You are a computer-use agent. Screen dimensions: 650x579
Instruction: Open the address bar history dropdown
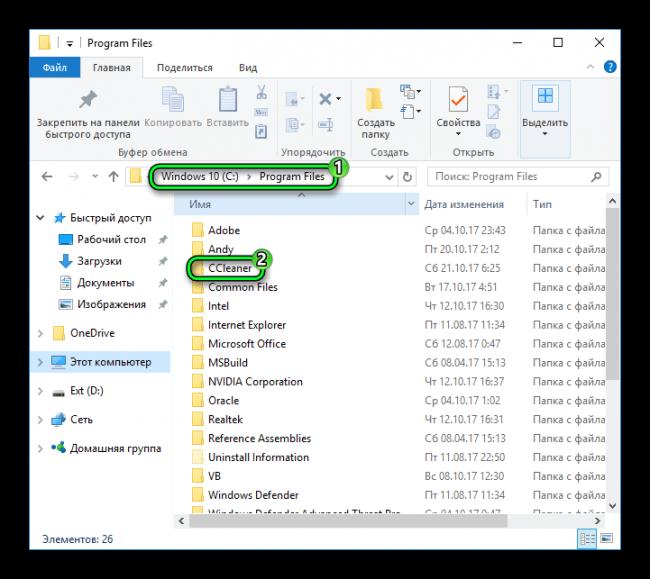coord(388,176)
